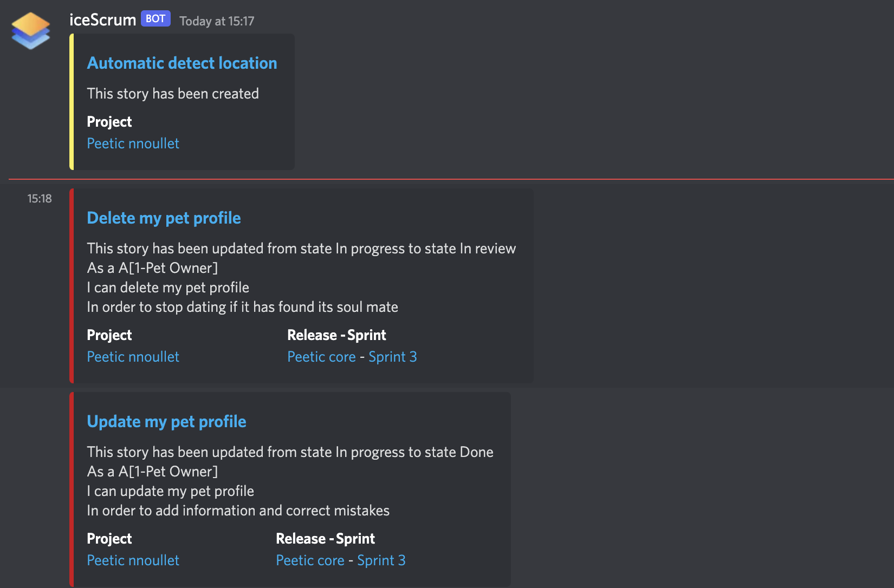This screenshot has width=894, height=588.
Task: Click the red accent bar of Update story embed
Action: (71, 487)
